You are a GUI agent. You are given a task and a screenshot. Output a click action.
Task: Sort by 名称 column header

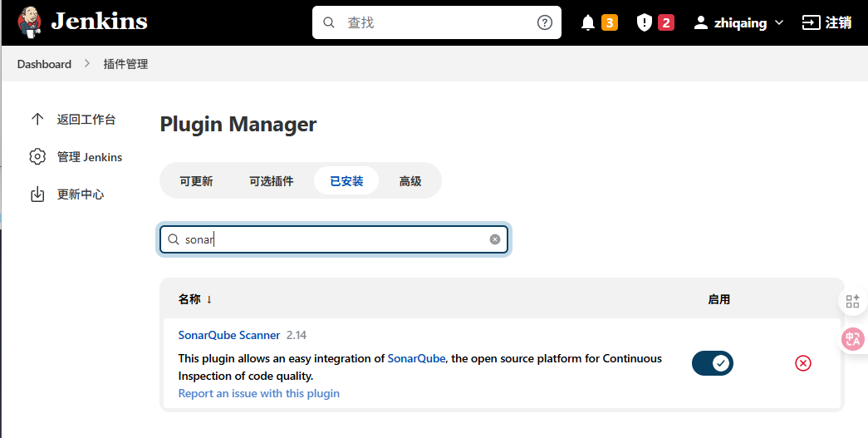click(x=195, y=299)
